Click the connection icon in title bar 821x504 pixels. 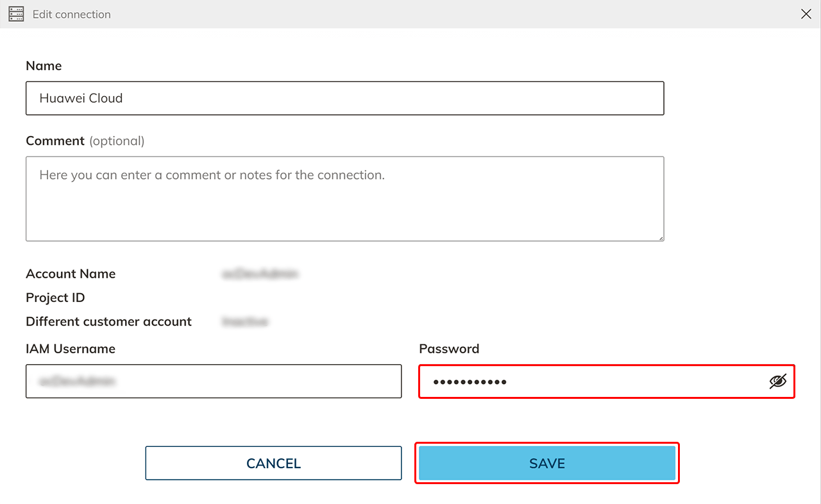pyautogui.click(x=16, y=14)
